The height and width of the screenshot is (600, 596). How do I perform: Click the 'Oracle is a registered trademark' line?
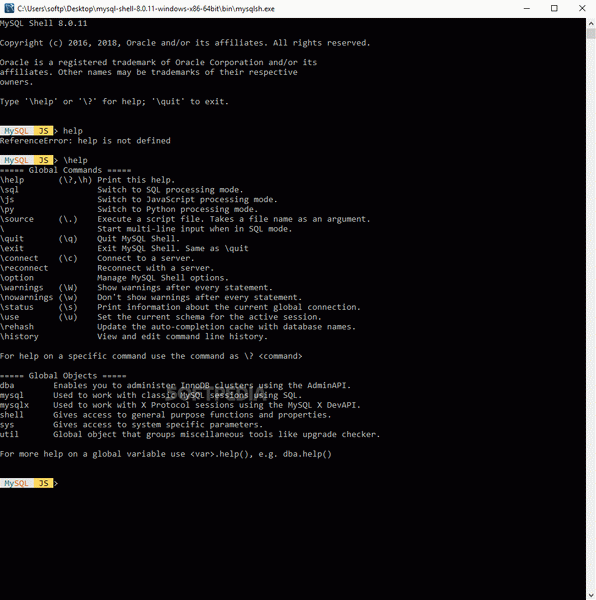coord(158,62)
